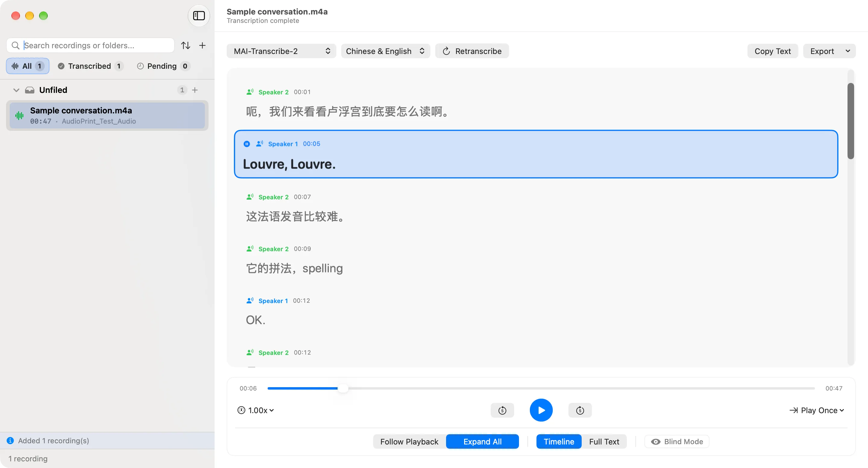Click the '它的拼法, spelling' transcript line

294,268
